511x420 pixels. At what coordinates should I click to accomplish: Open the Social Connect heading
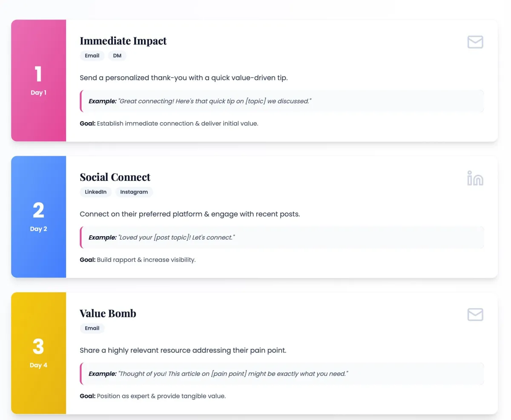(x=115, y=177)
